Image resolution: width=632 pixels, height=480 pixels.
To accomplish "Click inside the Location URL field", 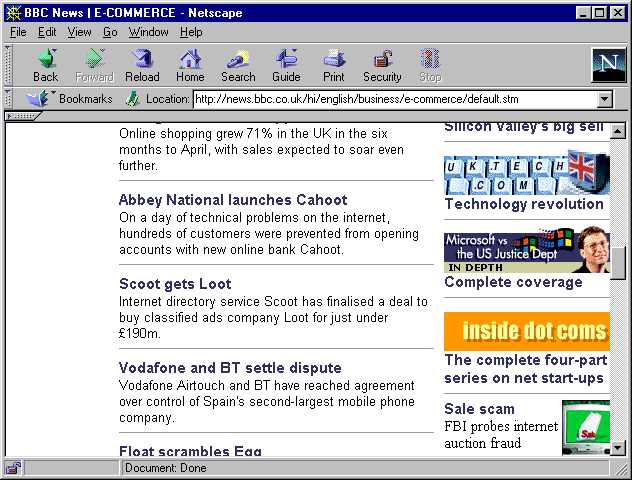I will [395, 99].
